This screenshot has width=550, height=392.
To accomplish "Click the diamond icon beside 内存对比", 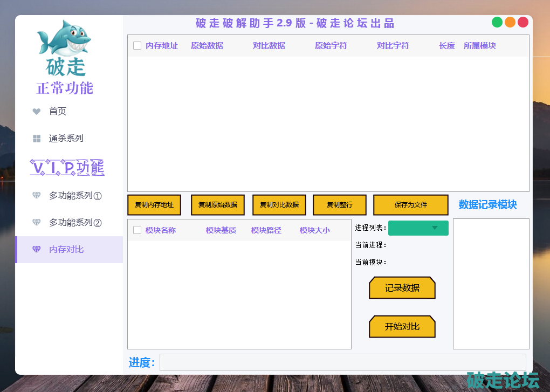I will pos(37,250).
